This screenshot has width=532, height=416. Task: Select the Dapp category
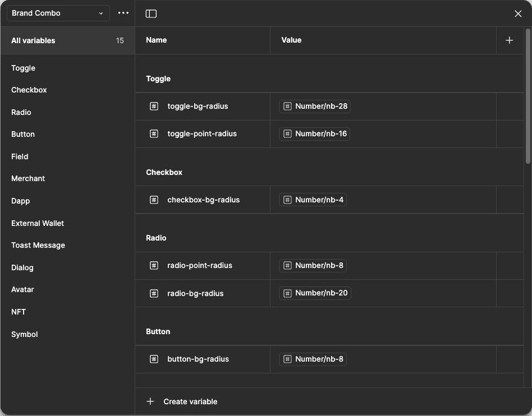[20, 201]
